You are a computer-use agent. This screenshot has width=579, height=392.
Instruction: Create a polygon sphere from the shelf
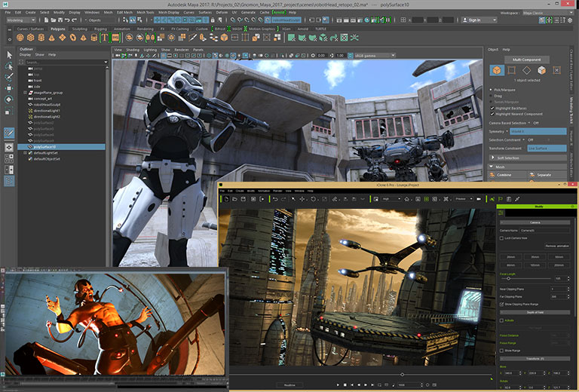click(x=20, y=37)
